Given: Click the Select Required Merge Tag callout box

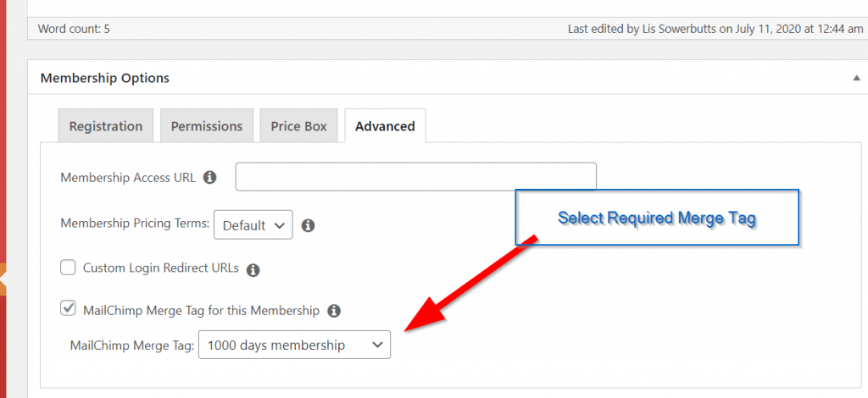Looking at the screenshot, I should (657, 218).
